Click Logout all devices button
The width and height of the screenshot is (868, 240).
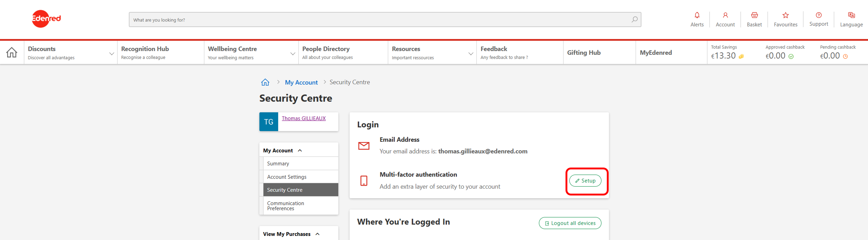click(570, 223)
